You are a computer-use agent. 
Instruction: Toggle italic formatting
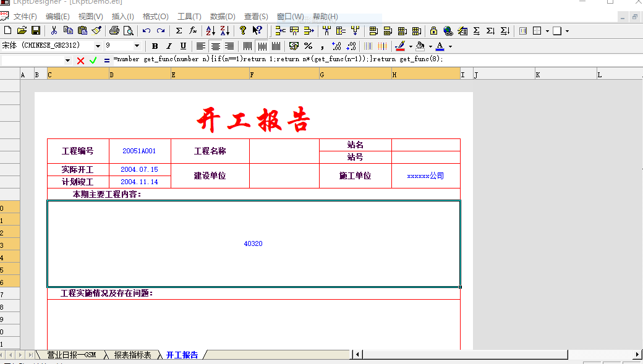pyautogui.click(x=169, y=46)
